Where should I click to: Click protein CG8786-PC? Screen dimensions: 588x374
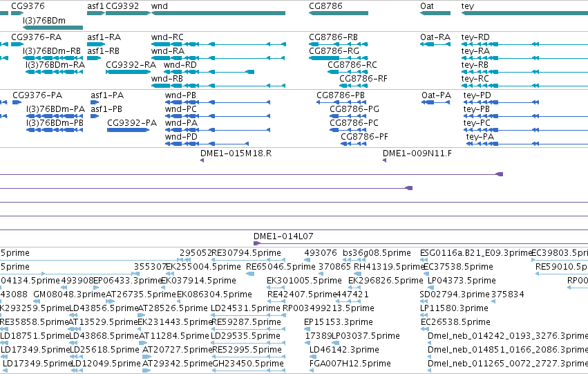click(x=354, y=123)
